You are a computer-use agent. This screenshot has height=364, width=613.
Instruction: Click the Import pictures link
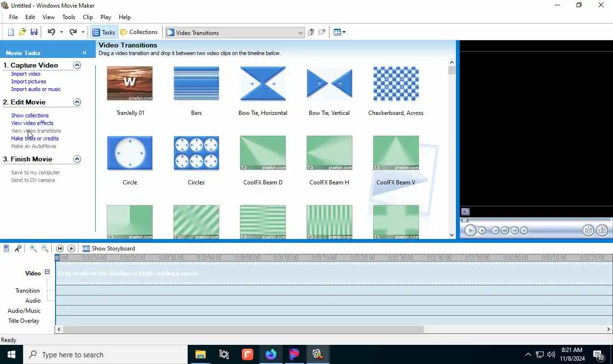click(29, 81)
